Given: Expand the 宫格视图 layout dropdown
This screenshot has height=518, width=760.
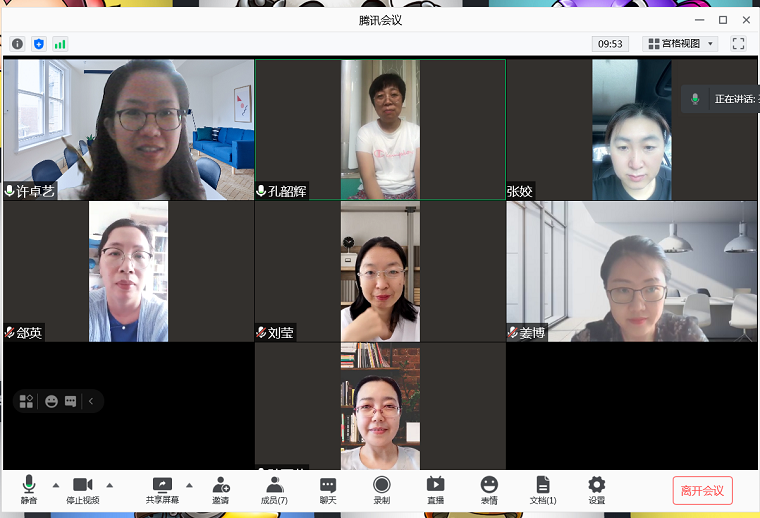Looking at the screenshot, I should [x=681, y=44].
